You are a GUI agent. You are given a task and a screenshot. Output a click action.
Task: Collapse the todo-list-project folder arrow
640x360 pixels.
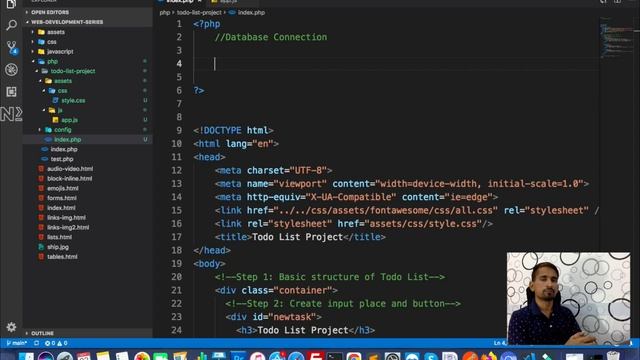click(37, 71)
